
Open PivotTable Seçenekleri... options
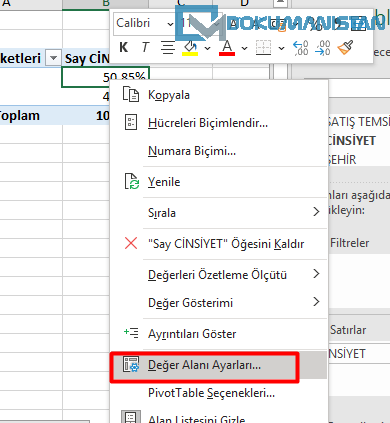pyautogui.click(x=219, y=393)
